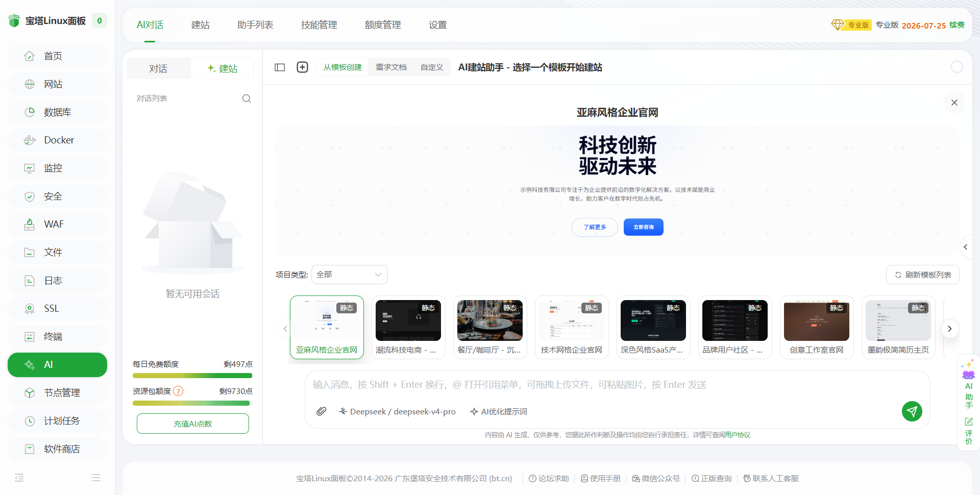Image resolution: width=980 pixels, height=495 pixels.
Task: Select the 餐厅/咖啡厅 template thumbnail
Action: 490,327
